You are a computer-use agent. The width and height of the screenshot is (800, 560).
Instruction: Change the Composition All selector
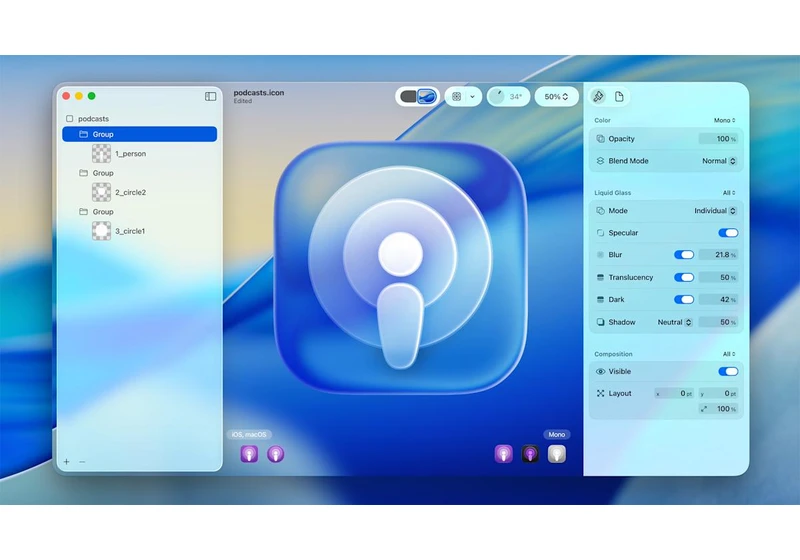729,354
